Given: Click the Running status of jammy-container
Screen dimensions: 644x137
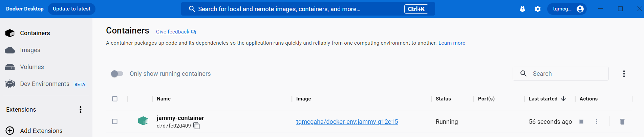Looking at the screenshot, I should pyautogui.click(x=447, y=122).
